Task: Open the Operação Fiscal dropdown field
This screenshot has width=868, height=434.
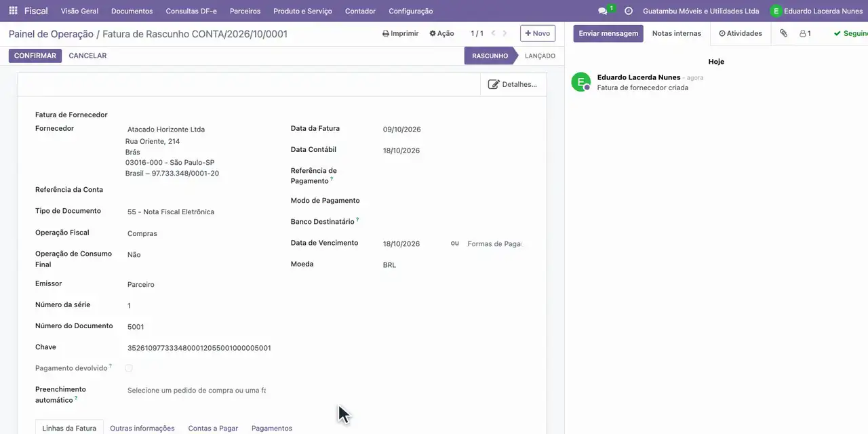Action: click(197, 233)
